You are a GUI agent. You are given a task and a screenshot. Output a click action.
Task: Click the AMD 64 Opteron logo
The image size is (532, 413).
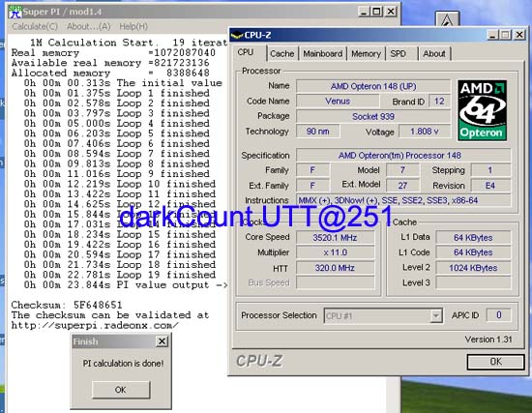coord(482,110)
